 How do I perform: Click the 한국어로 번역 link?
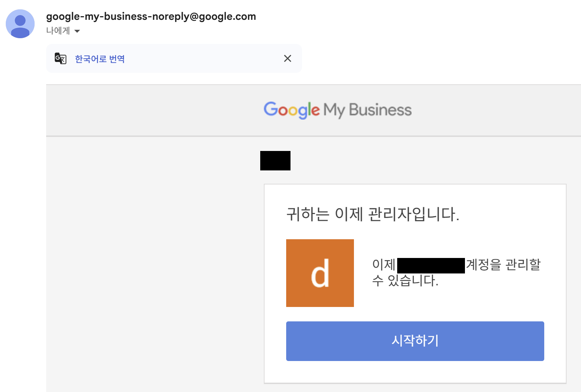click(100, 59)
